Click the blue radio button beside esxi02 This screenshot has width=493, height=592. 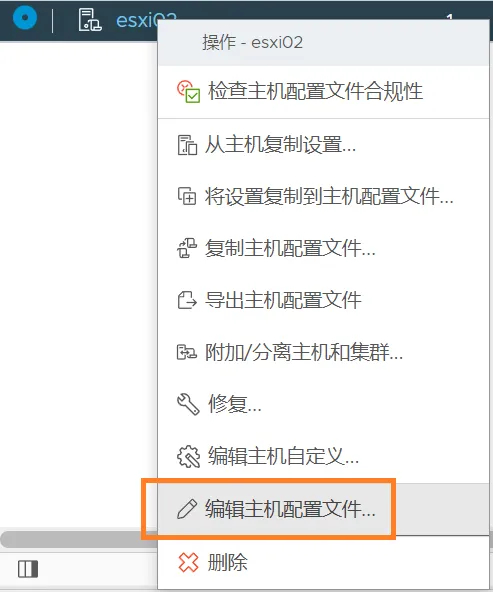click(25, 18)
